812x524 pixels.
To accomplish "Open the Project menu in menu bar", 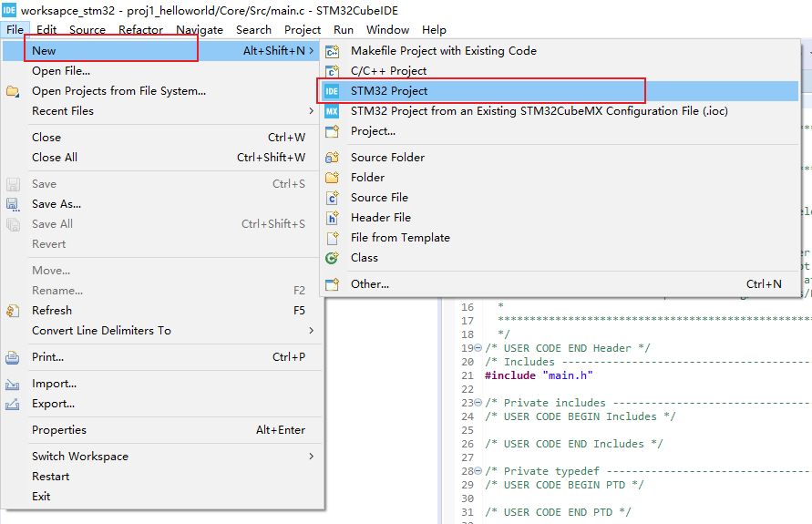I will pos(303,30).
